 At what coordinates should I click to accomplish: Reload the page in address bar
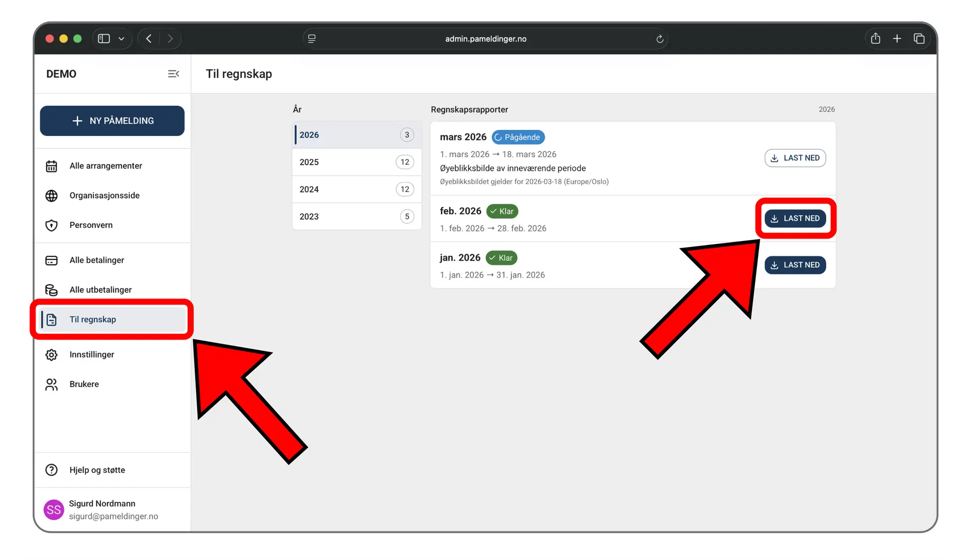point(659,39)
